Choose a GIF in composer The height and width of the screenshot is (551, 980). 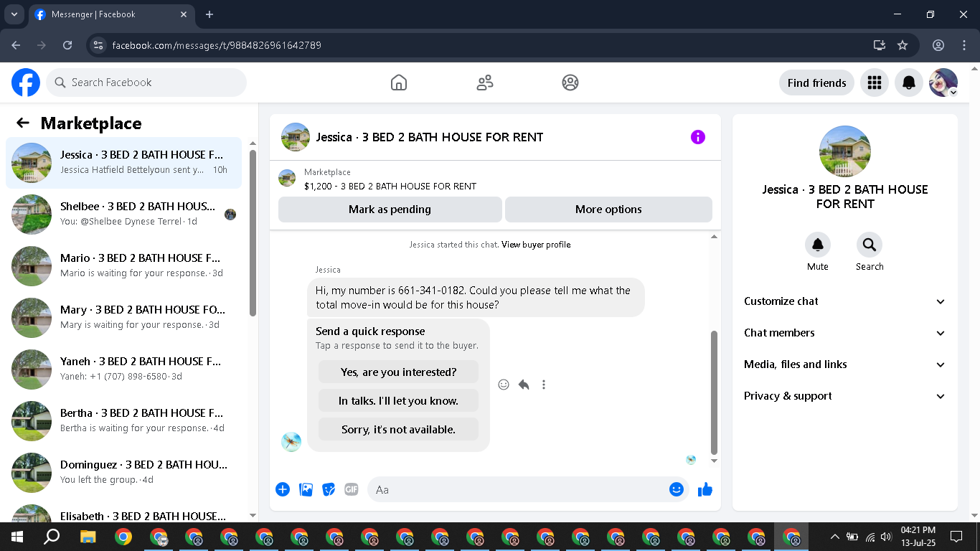pyautogui.click(x=351, y=489)
